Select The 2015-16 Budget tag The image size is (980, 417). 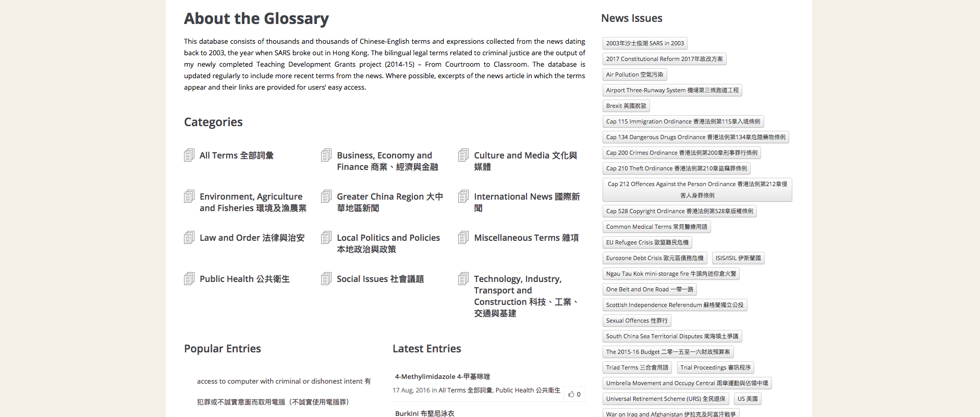668,352
